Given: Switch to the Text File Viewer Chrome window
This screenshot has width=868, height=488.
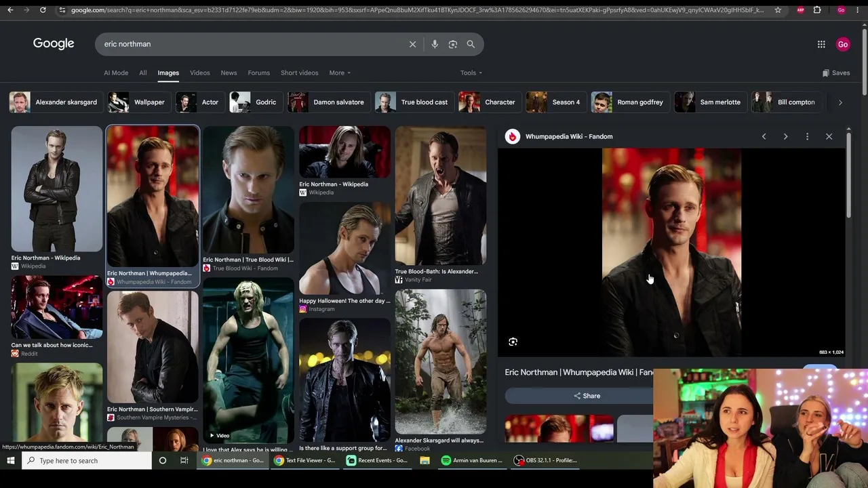Looking at the screenshot, I should 304,461.
